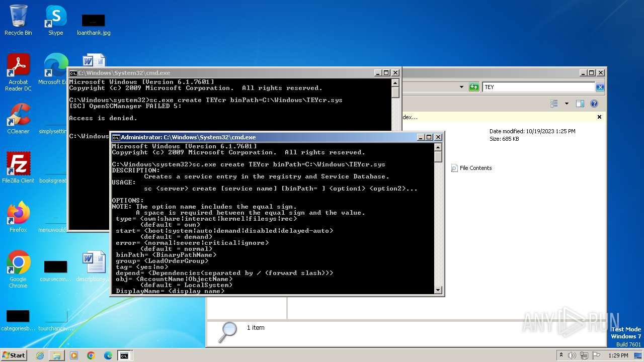Maximize the Explorer search window
The image size is (644, 362).
click(592, 73)
